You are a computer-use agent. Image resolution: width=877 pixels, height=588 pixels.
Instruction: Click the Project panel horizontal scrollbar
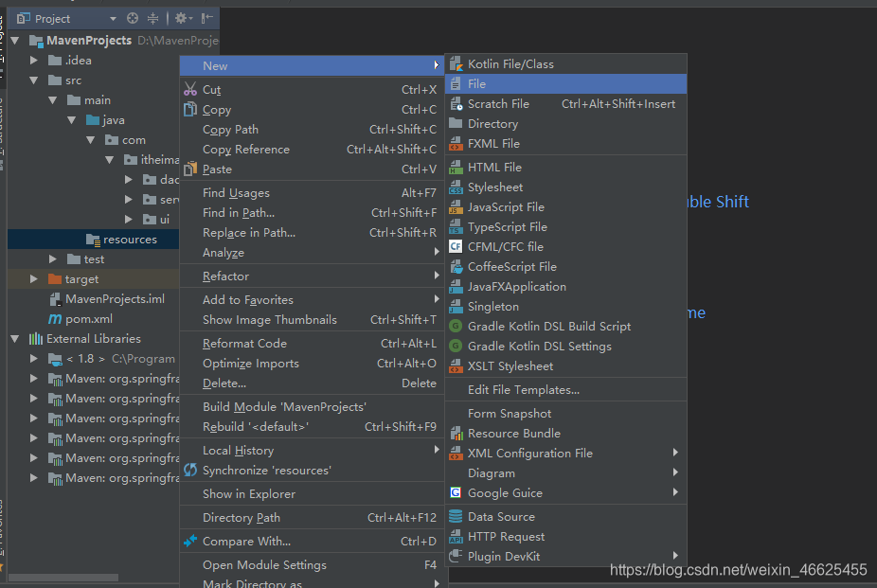coord(63,578)
